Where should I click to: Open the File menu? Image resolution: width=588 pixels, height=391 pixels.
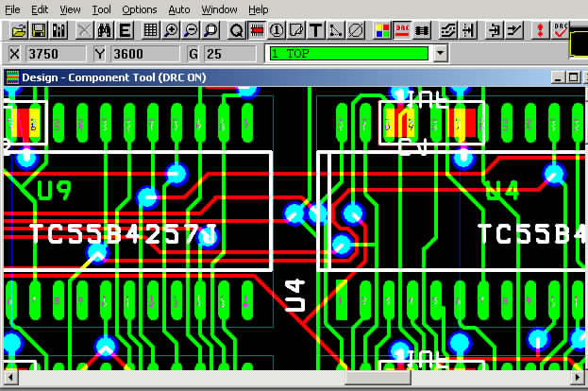click(12, 9)
